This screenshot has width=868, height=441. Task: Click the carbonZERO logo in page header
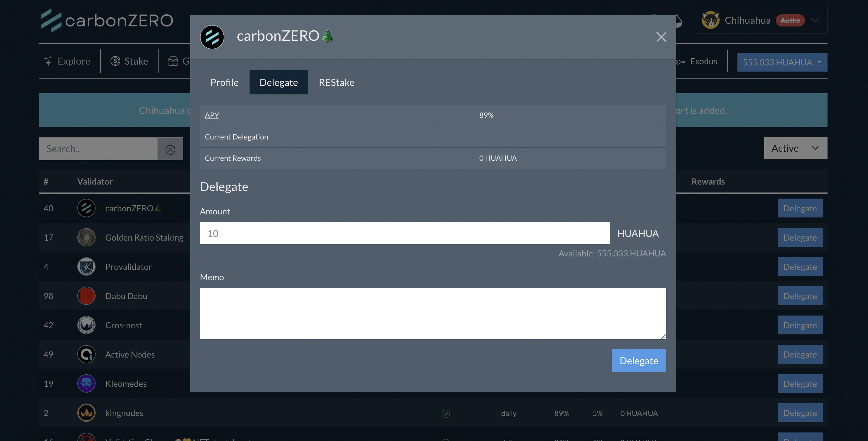pos(107,20)
